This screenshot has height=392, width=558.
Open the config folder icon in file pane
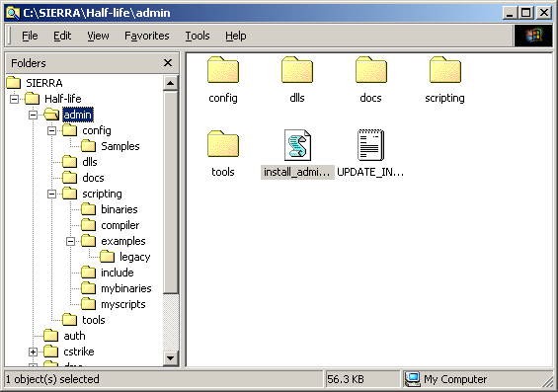point(223,70)
